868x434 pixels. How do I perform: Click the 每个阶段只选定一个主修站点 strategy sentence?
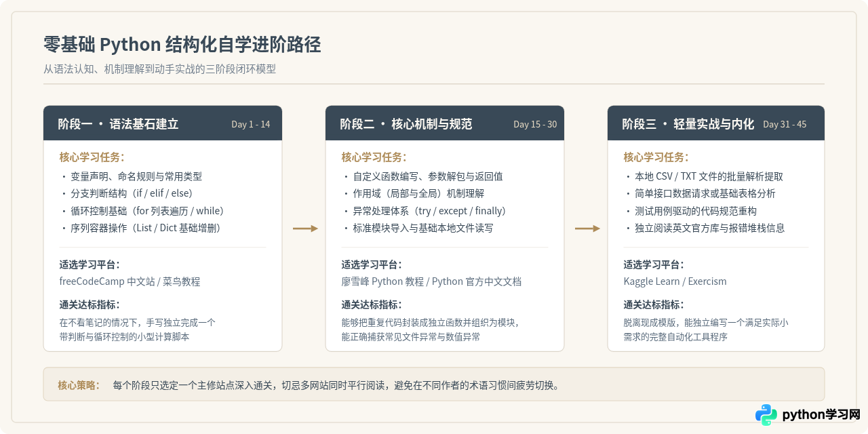point(336,385)
